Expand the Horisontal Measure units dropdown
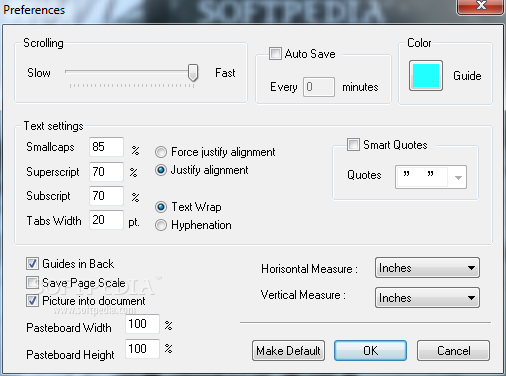The height and width of the screenshot is (376, 506). pos(427,267)
